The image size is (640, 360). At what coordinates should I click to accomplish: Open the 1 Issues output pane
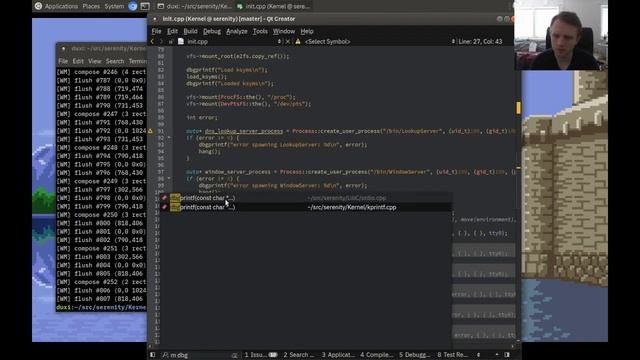(x=261, y=355)
